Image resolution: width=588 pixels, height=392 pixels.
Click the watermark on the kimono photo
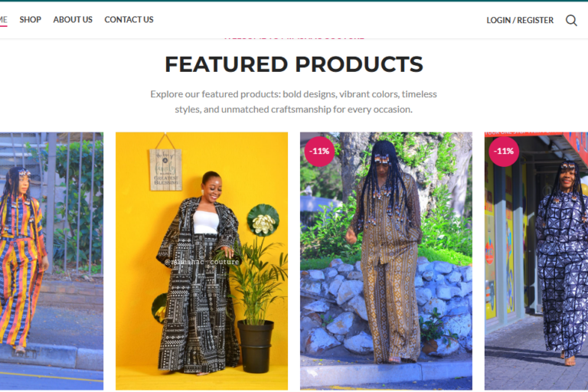tap(202, 262)
